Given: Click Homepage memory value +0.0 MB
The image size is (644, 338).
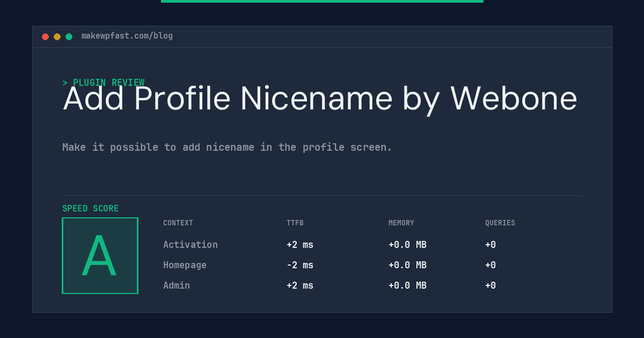Looking at the screenshot, I should 407,265.
